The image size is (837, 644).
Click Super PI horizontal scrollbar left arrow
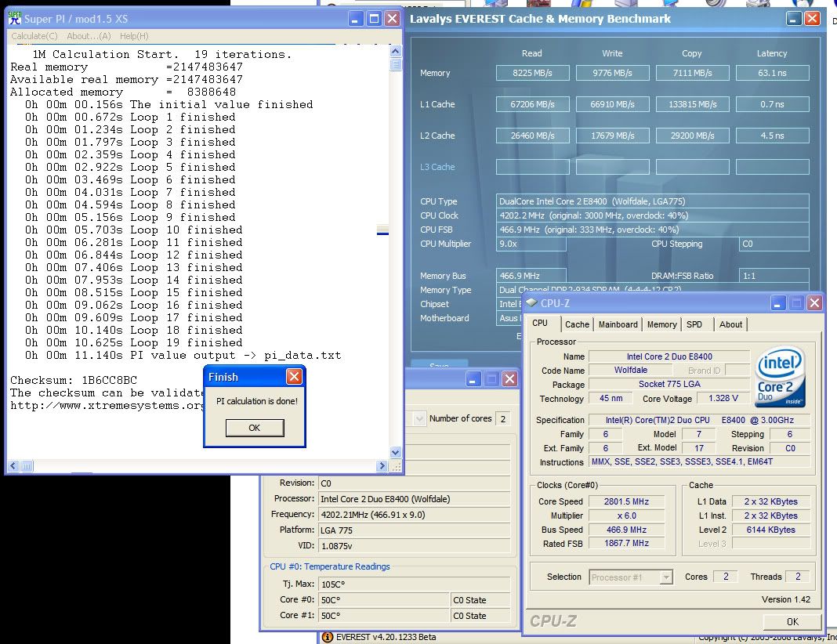pyautogui.click(x=14, y=466)
